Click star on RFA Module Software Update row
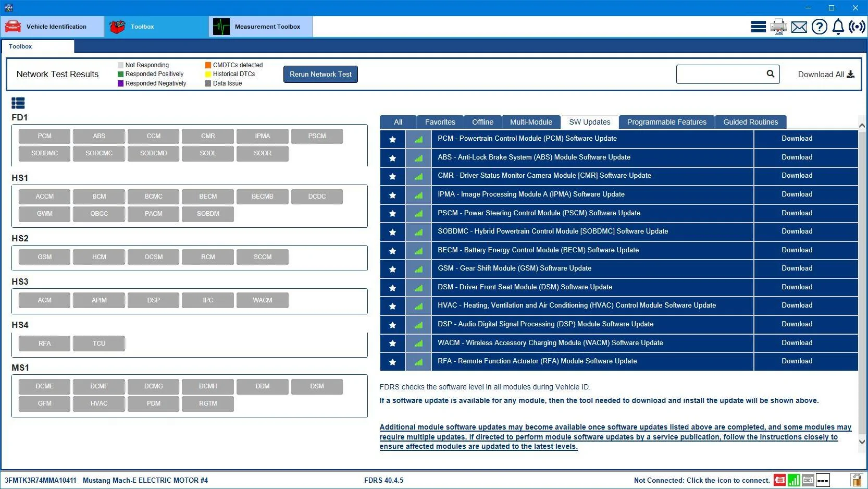 click(x=392, y=362)
